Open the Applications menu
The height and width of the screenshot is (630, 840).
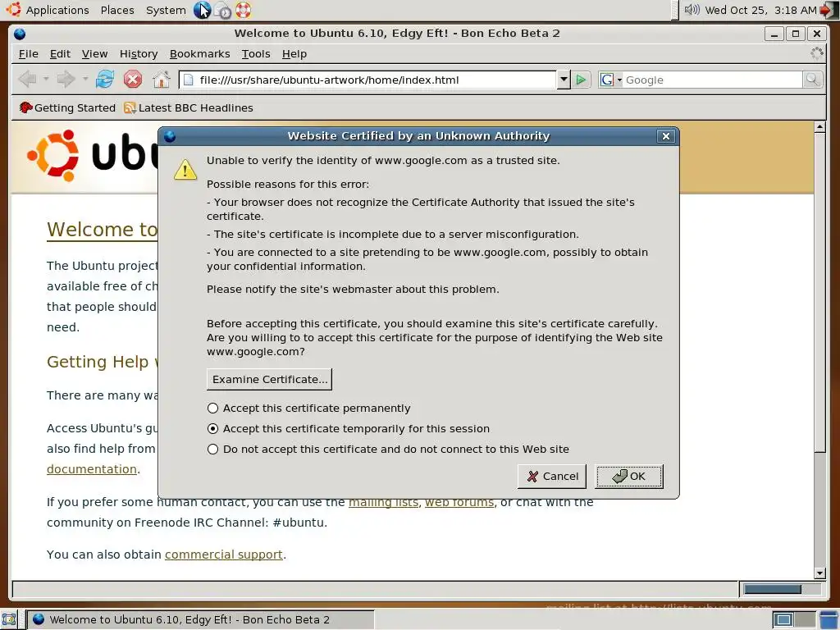coord(57,10)
